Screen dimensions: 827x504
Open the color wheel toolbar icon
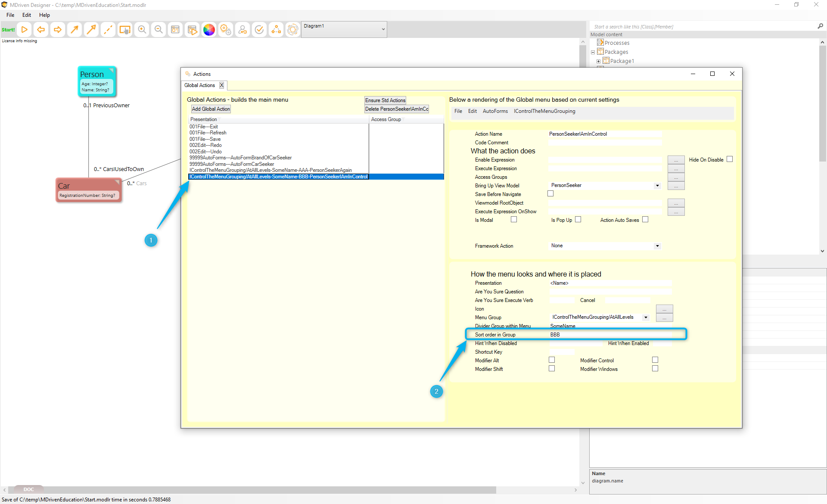[x=209, y=30]
